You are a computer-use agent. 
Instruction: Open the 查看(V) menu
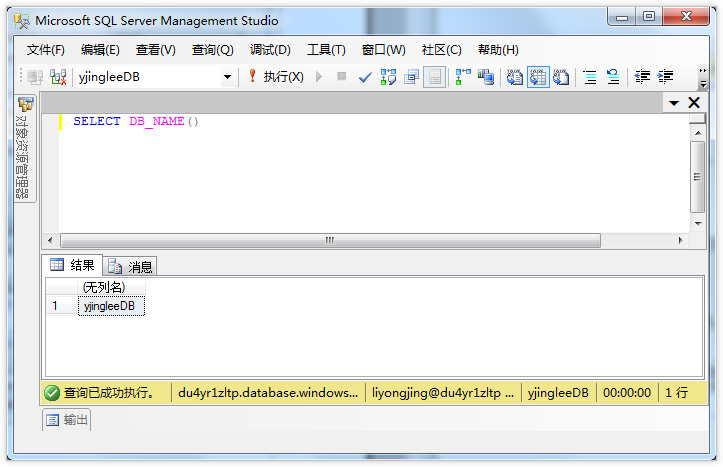tap(155, 50)
